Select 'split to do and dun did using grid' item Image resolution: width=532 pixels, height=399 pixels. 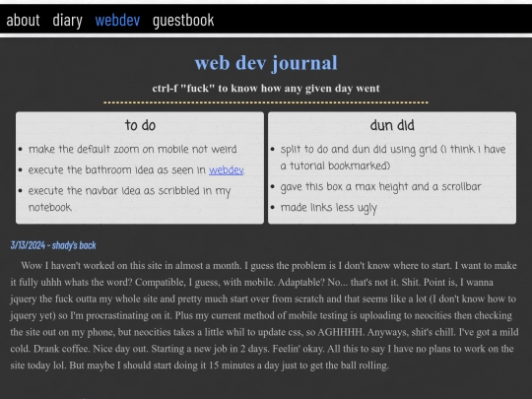tap(393, 158)
